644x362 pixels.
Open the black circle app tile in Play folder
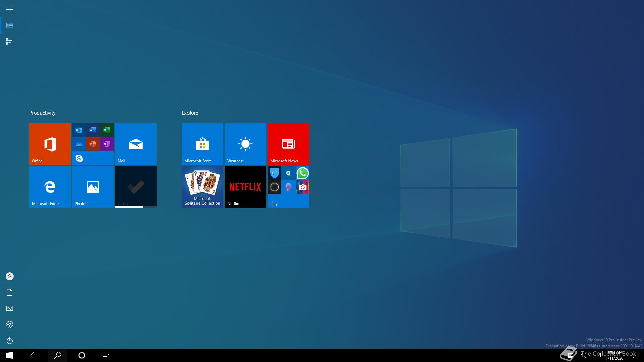[274, 187]
